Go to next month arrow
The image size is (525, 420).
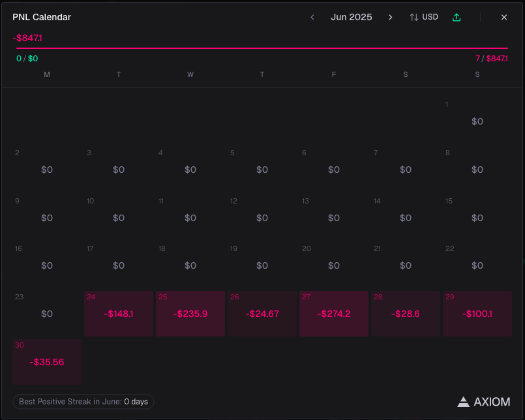(x=390, y=17)
